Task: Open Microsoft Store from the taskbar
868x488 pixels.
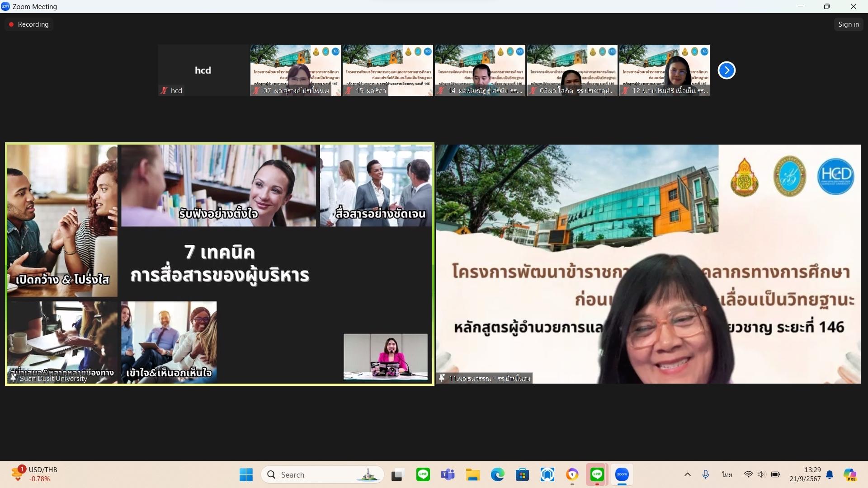Action: coord(522,474)
